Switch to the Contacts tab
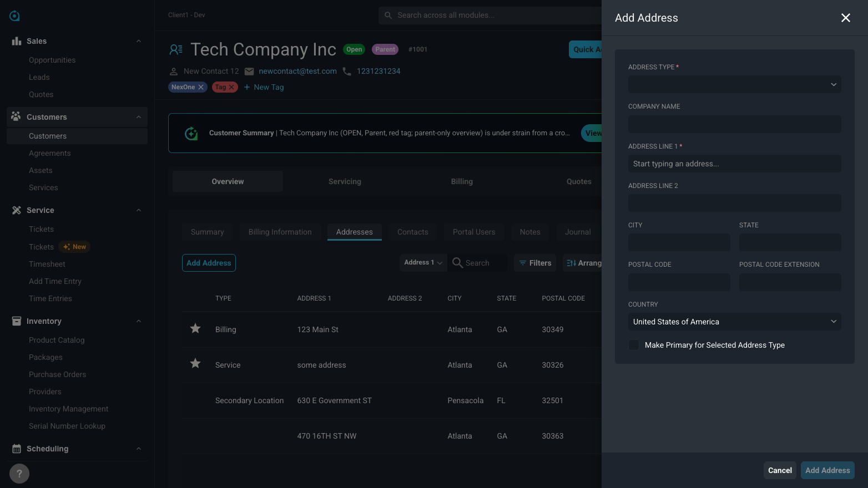 (x=413, y=232)
